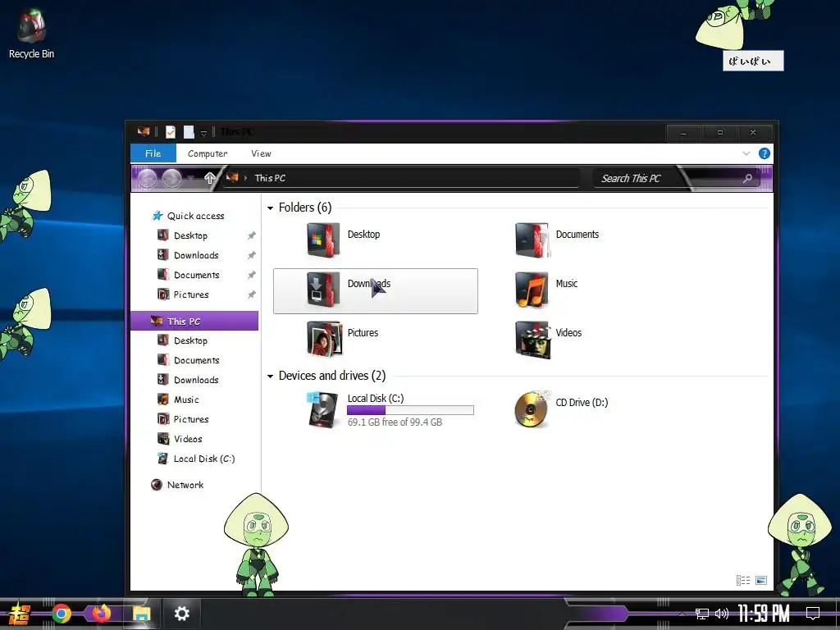This screenshot has height=630, width=840.
Task: Open Local Disk (C:) drive
Action: click(x=390, y=410)
